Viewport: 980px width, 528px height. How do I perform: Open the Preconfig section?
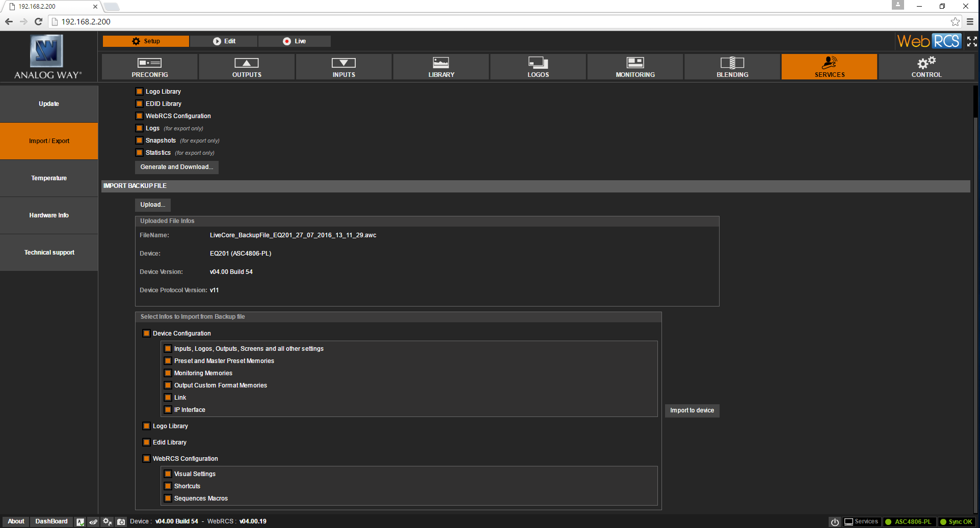(149, 67)
